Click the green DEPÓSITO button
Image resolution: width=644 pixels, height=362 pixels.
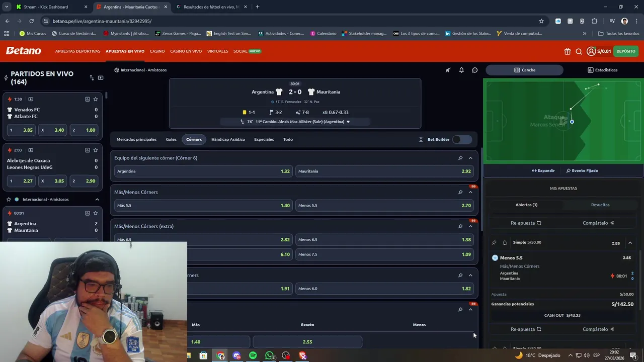pos(626,51)
